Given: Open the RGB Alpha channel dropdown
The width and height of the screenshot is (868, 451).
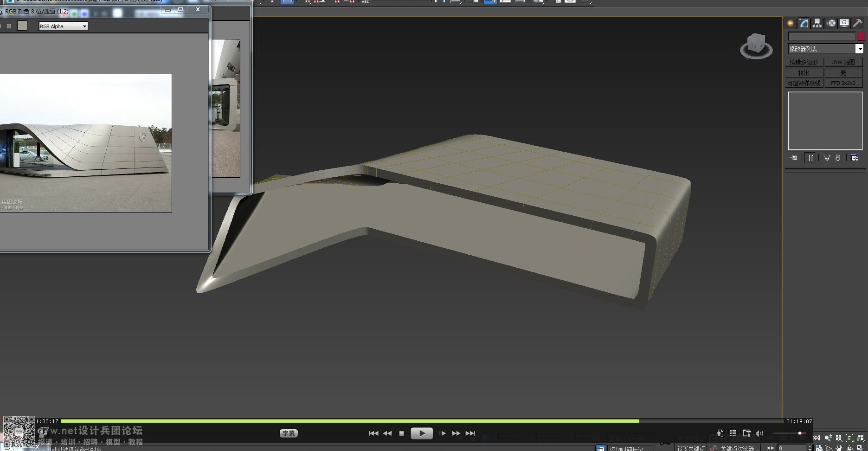Looking at the screenshot, I should point(63,26).
